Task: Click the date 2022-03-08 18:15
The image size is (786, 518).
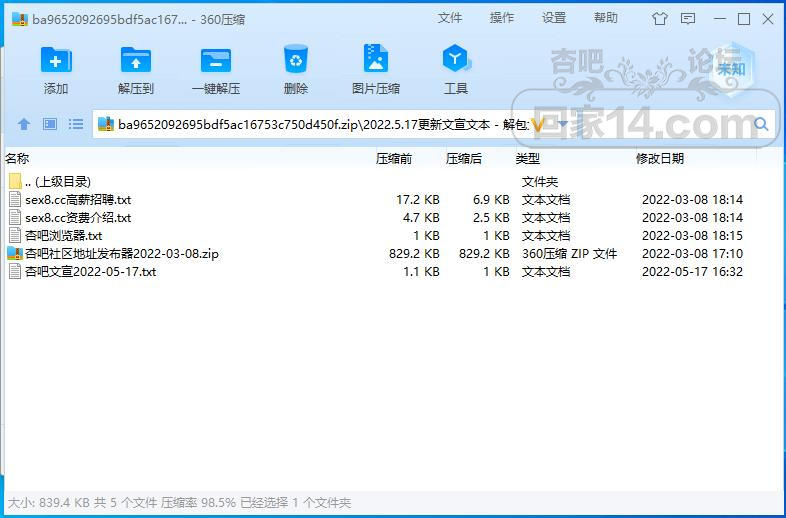Action: (x=692, y=236)
